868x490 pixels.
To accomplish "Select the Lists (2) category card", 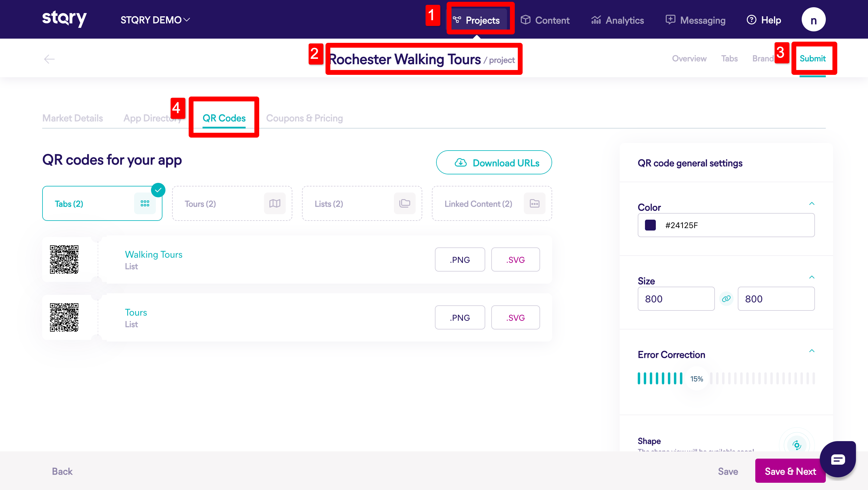I will [x=362, y=204].
